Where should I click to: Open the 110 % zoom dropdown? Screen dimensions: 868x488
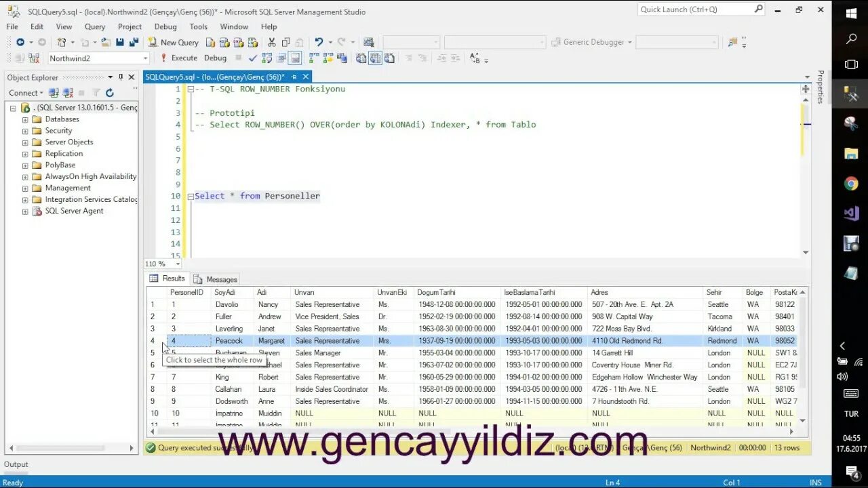click(178, 264)
